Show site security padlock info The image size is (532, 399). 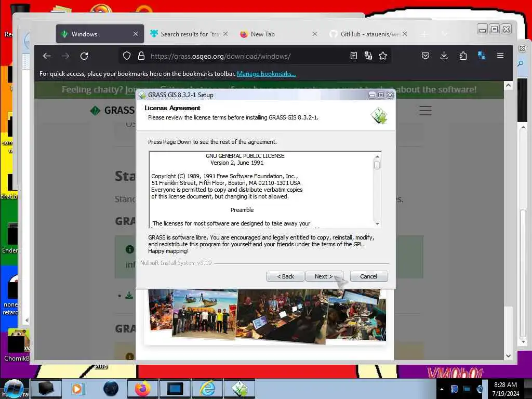coord(141,56)
